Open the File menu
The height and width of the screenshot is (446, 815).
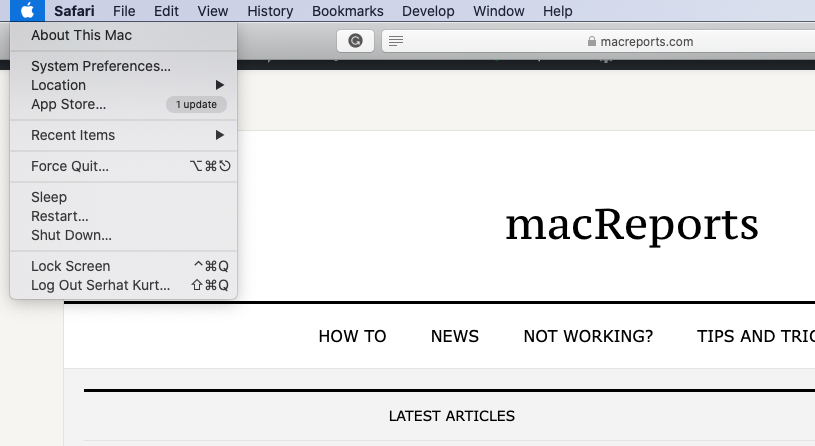coord(124,11)
